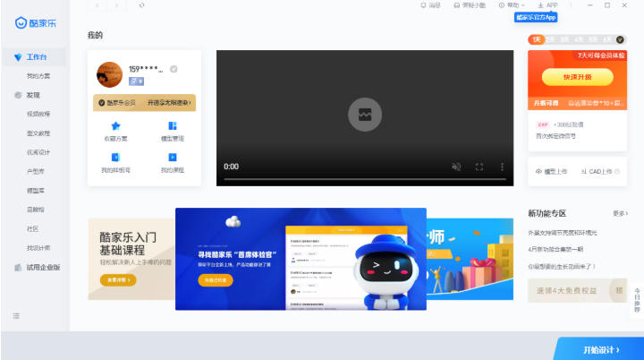Collapse the sidebar with the list icon
Viewport: 644px width, 360px height.
point(16,316)
